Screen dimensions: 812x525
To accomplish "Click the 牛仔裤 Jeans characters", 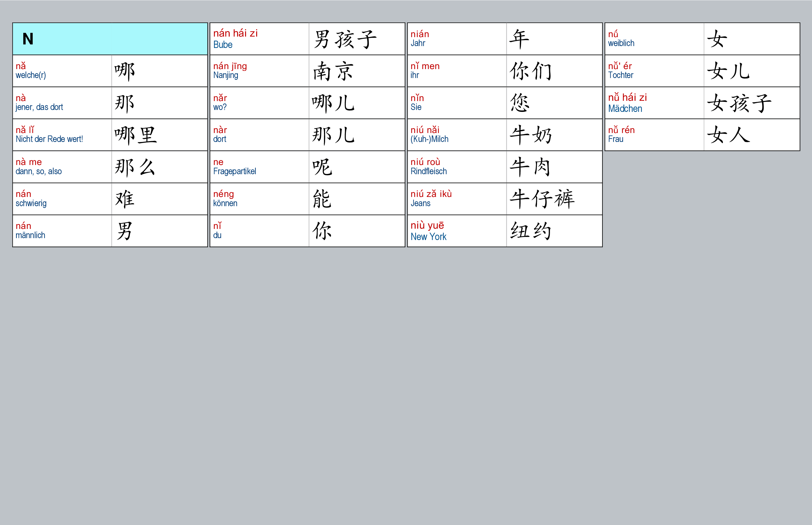I will point(542,199).
